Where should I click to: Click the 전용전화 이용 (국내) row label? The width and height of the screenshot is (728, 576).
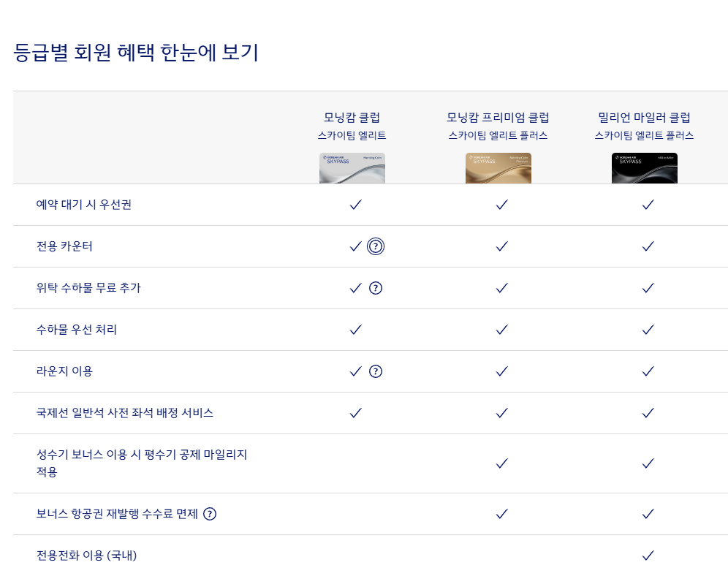coord(87,556)
